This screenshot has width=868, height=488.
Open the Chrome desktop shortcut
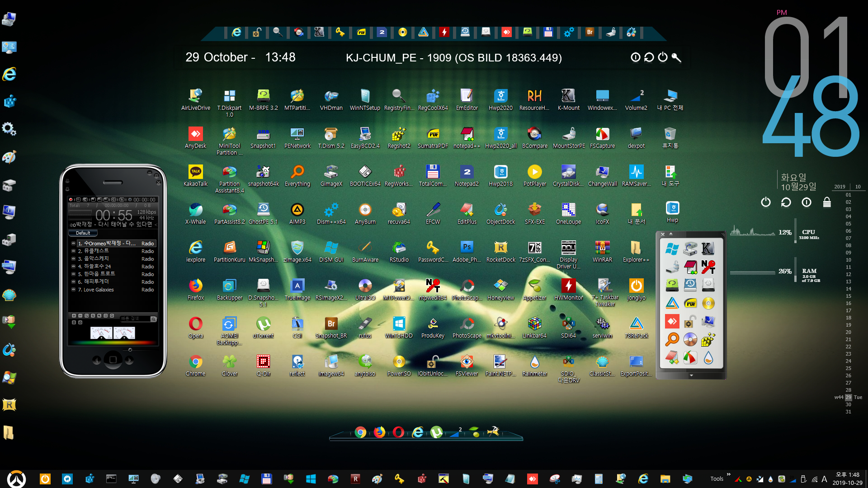point(195,366)
